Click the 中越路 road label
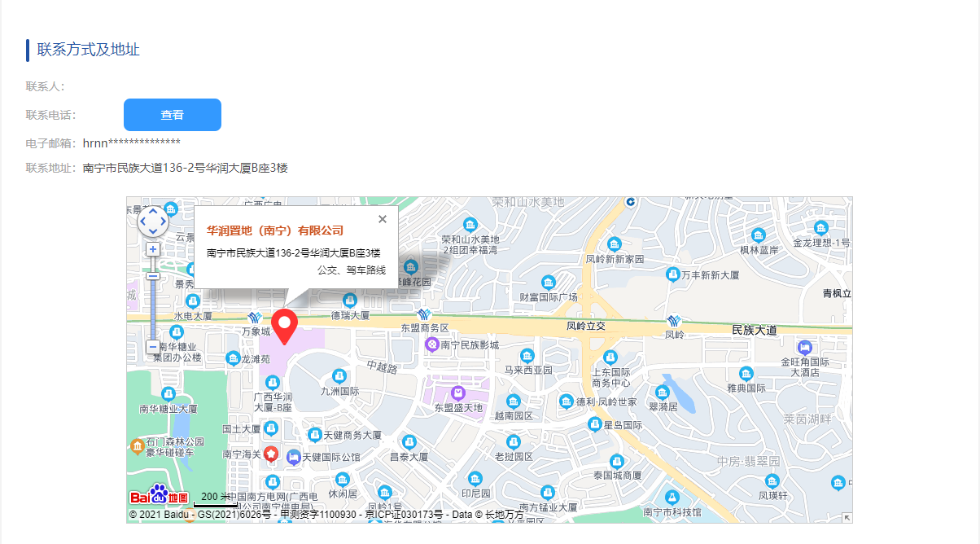The image size is (980, 544). [x=382, y=367]
